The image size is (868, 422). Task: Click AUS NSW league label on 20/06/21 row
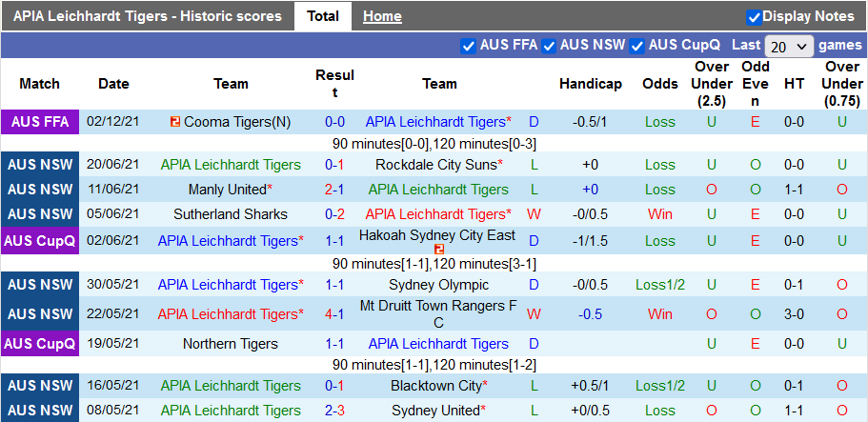[x=40, y=165]
